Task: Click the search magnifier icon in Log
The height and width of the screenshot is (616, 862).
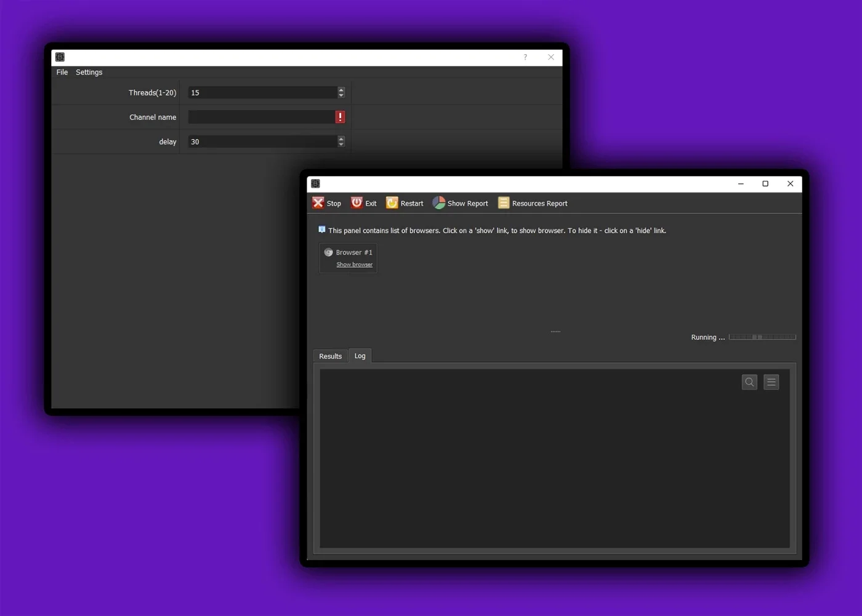Action: [x=749, y=382]
